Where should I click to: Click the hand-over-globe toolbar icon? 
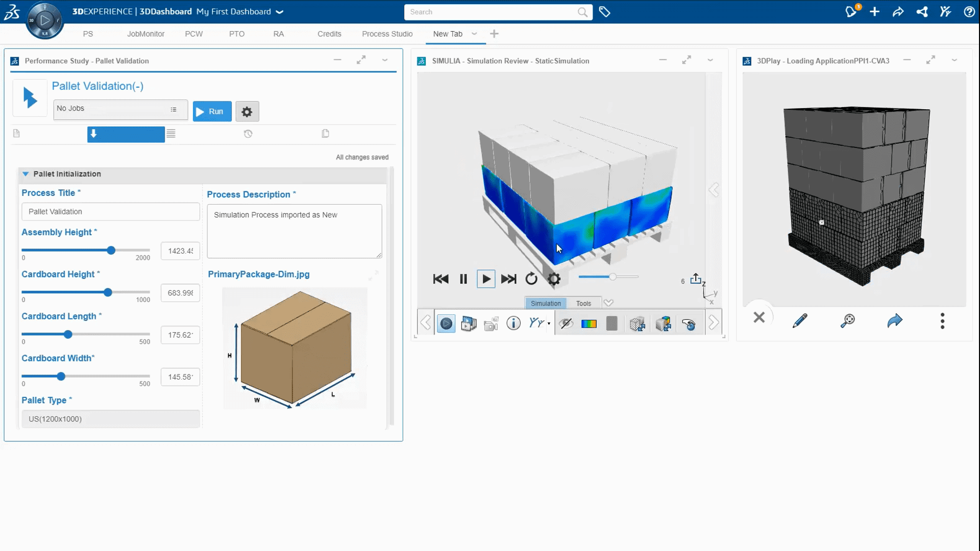point(689,324)
